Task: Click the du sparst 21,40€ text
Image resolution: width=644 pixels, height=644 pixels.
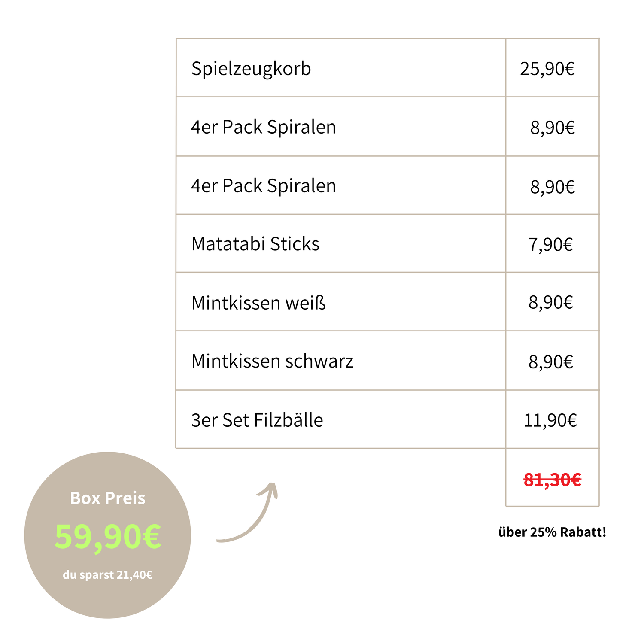Action: point(108,574)
